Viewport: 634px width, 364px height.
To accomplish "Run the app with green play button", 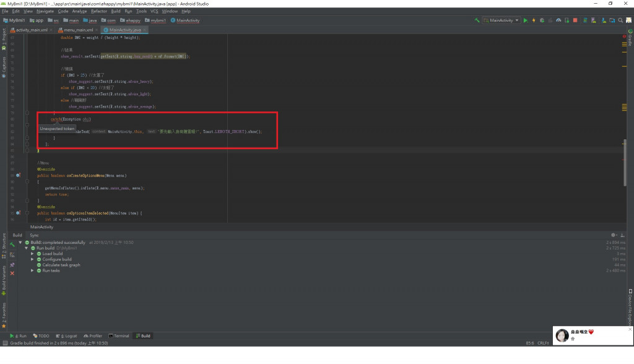I will pos(526,20).
